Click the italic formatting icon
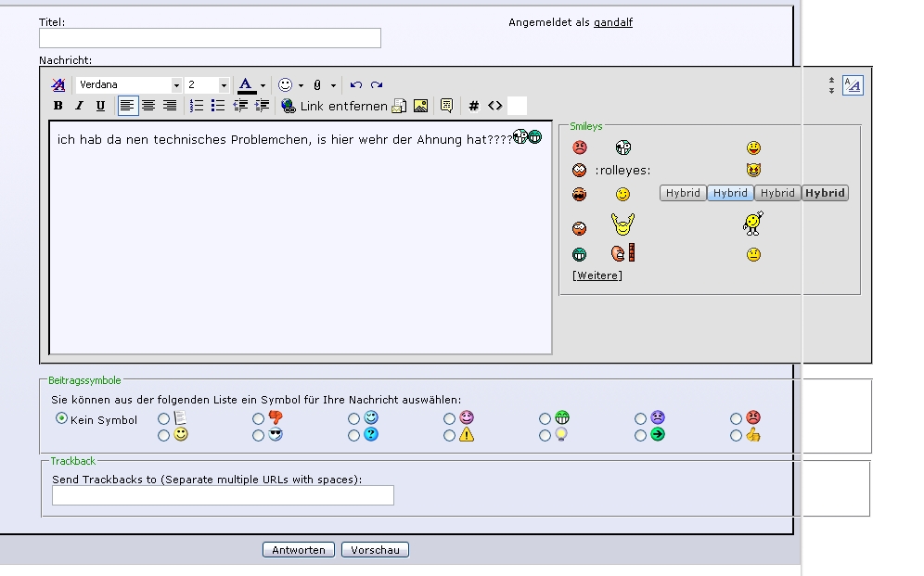 (79, 106)
